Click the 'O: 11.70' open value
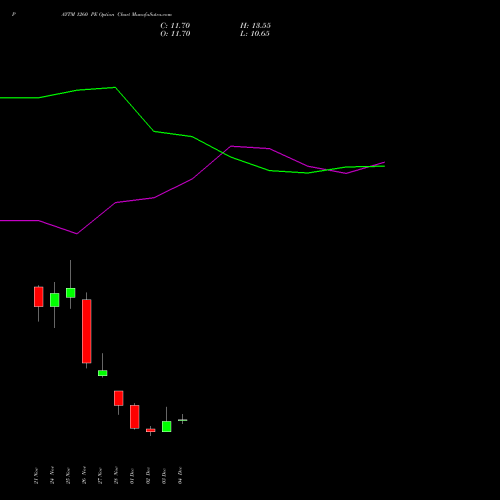500x500 pixels. (175, 34)
